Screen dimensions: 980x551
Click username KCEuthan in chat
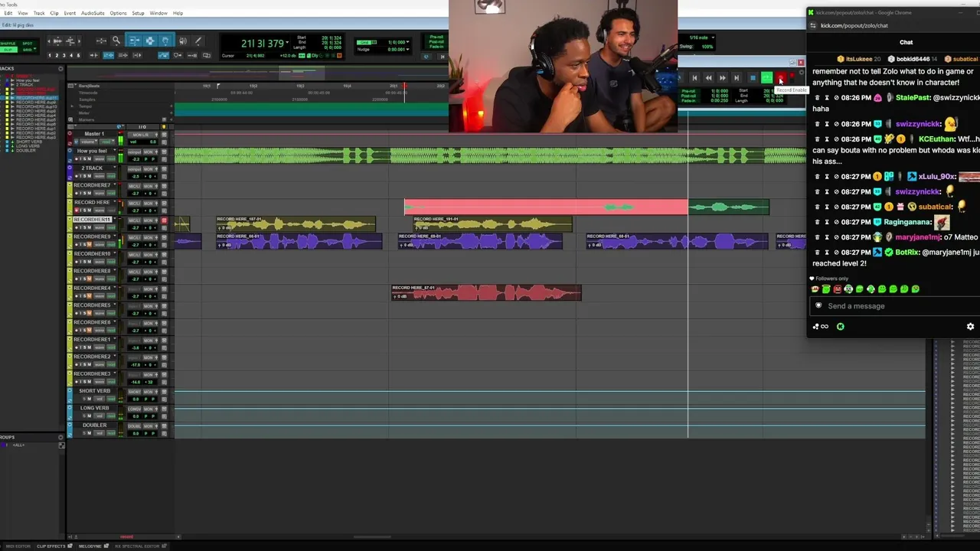pos(936,139)
